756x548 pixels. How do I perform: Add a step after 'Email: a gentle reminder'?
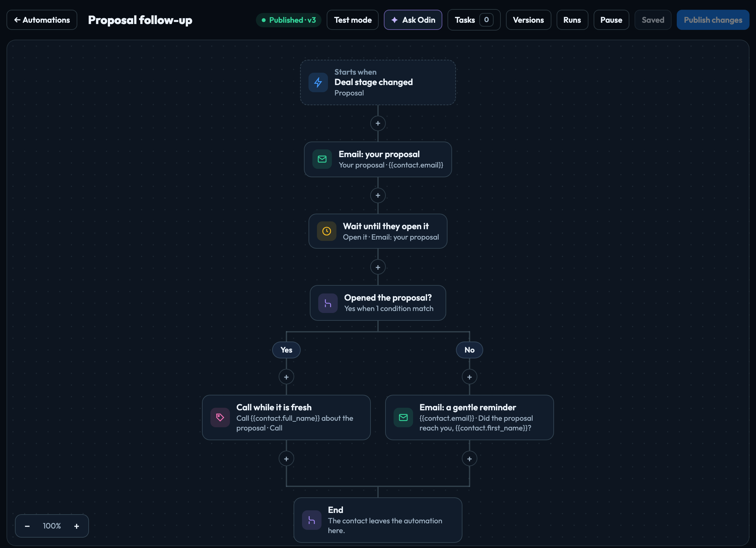pos(469,459)
